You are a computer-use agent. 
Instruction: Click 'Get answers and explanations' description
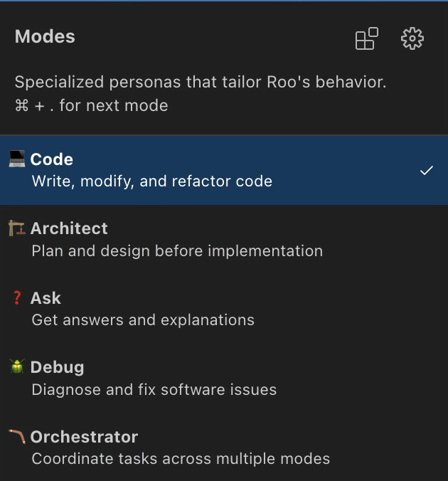pos(143,320)
